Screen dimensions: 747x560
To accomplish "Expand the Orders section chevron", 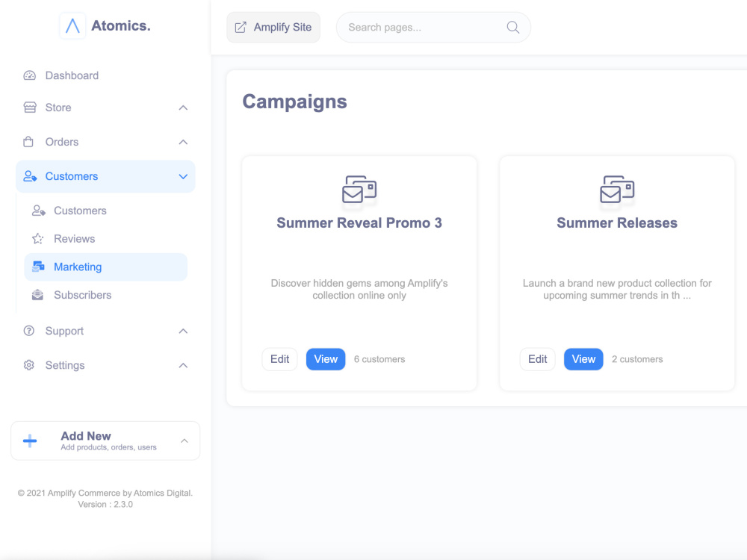I will pos(183,142).
